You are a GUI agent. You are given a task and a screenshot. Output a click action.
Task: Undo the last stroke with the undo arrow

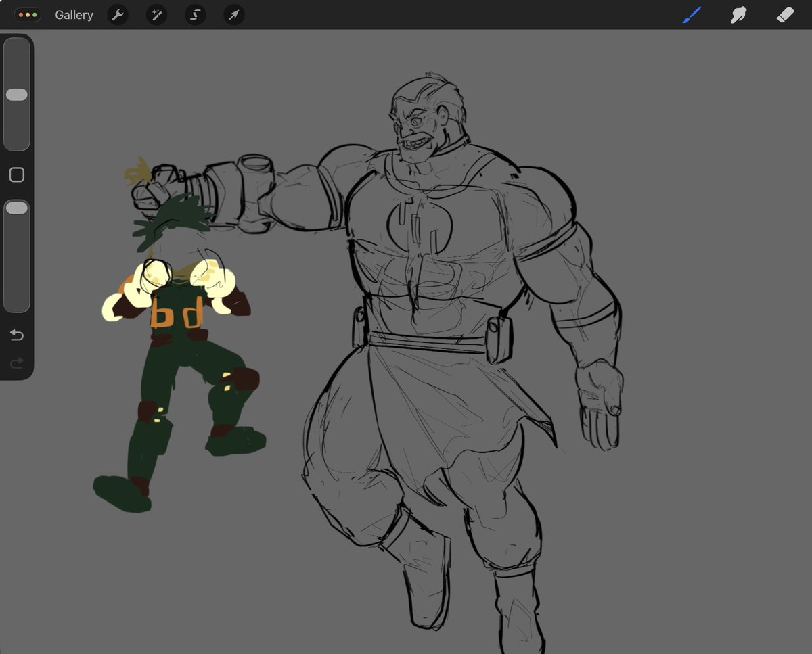click(x=16, y=335)
